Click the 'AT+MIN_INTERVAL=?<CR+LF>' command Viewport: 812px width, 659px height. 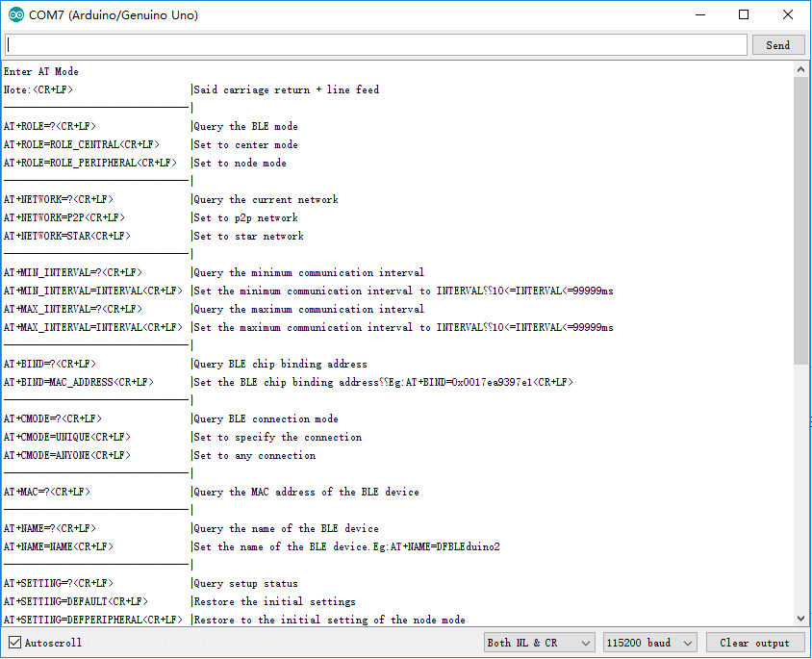tap(73, 273)
